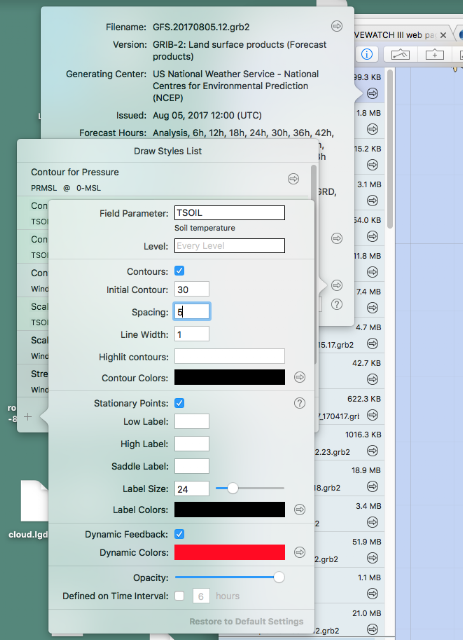
Task: Click the arrow icon for the 4.7 MB file
Action: (372, 344)
